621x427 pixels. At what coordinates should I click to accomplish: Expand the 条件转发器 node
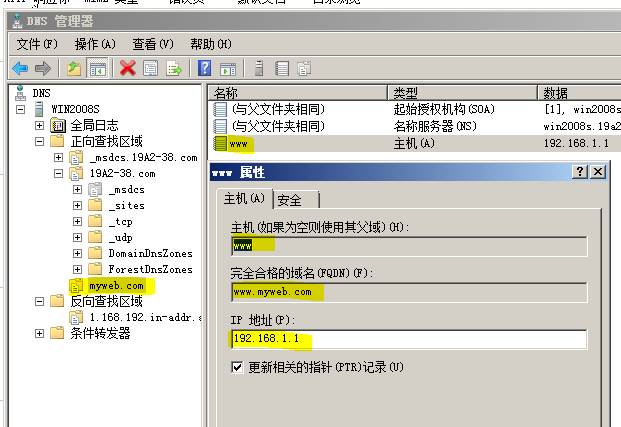pos(39,334)
